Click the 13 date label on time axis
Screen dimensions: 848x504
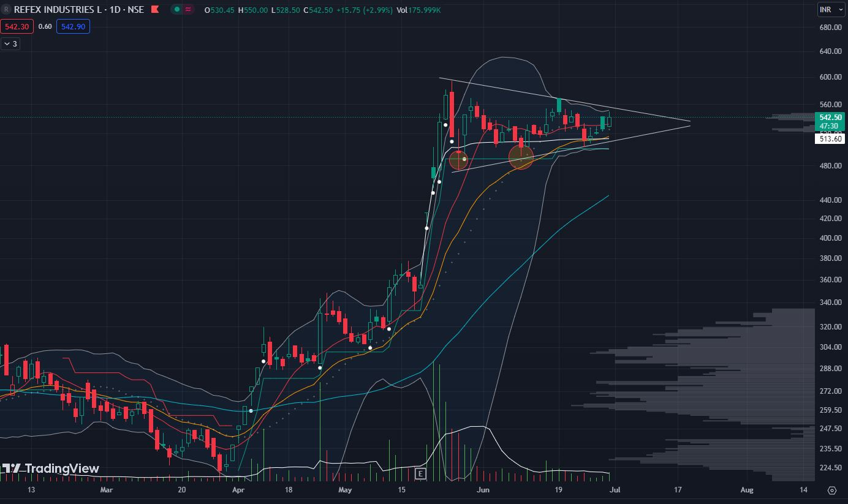31,491
